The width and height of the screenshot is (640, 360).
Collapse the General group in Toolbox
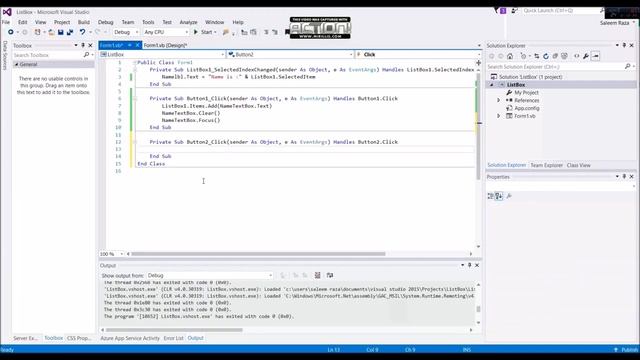tap(16, 64)
